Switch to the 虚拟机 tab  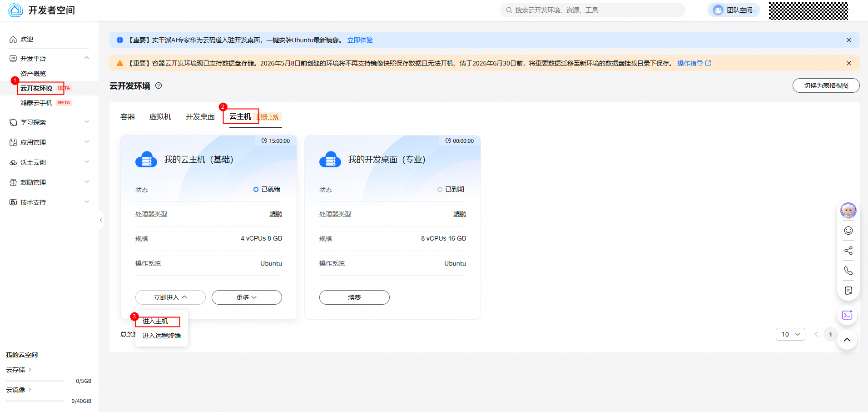(x=160, y=117)
